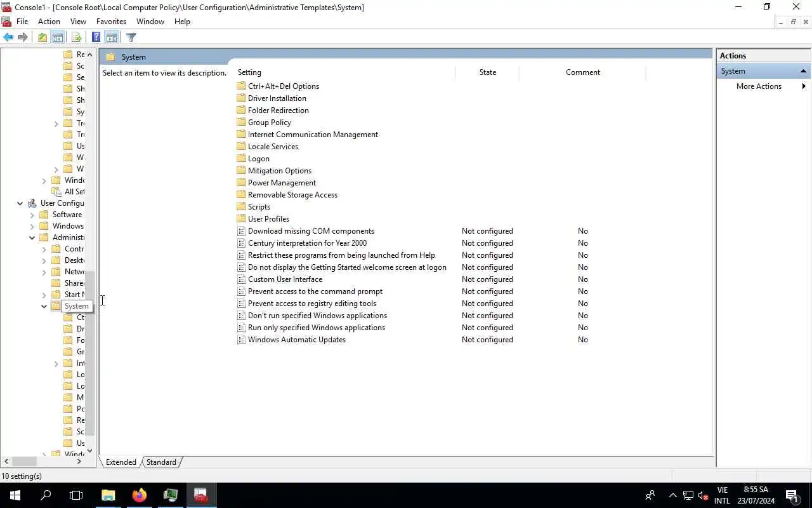Screen dimensions: 812x508
Task: Click the network tray icon
Action: [688, 496]
